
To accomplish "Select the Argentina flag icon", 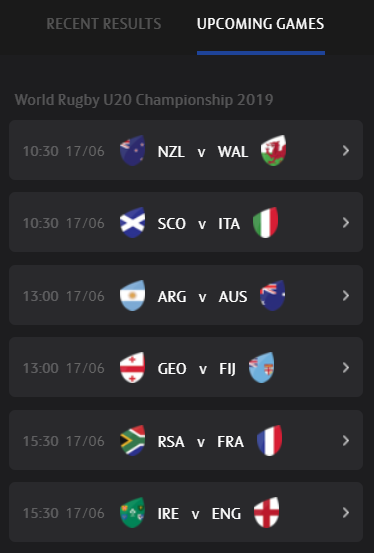I will point(133,296).
